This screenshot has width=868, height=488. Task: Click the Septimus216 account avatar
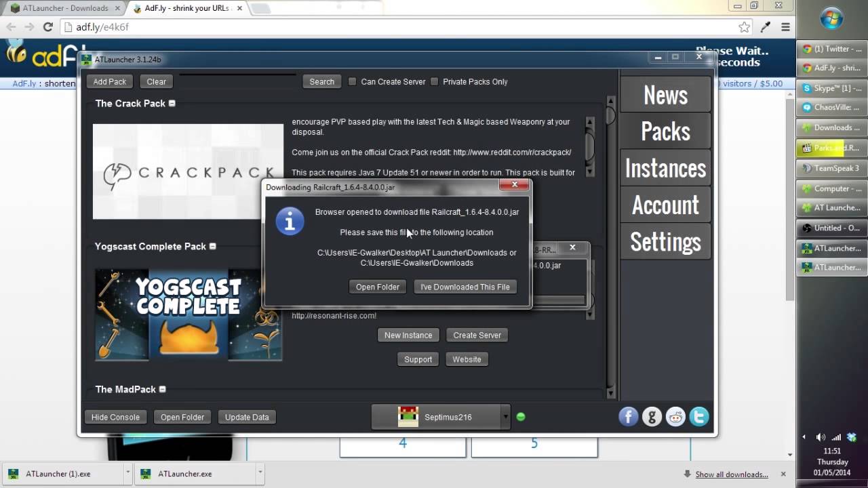click(x=408, y=417)
